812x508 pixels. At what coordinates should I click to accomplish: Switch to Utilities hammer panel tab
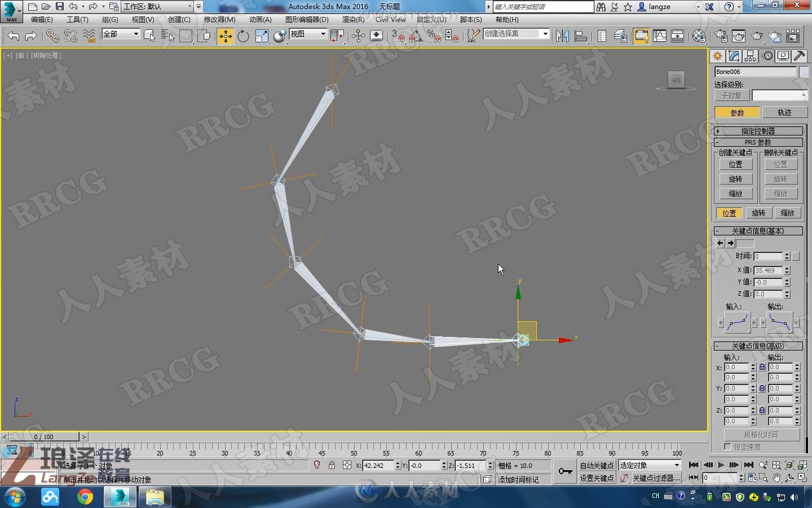tap(799, 56)
